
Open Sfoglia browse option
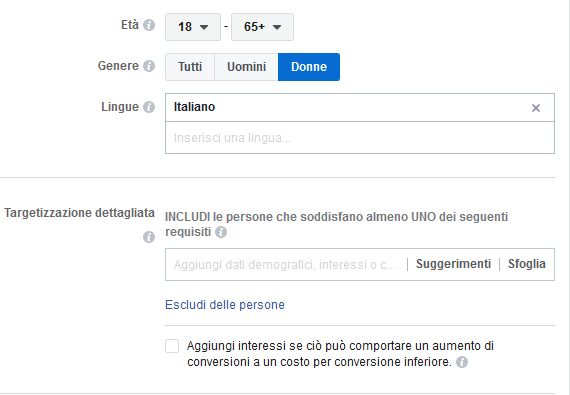[527, 264]
